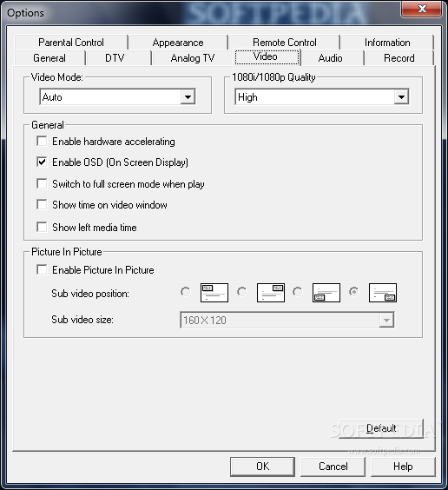Switch to the Record tab
The height and width of the screenshot is (490, 448).
pyautogui.click(x=399, y=58)
